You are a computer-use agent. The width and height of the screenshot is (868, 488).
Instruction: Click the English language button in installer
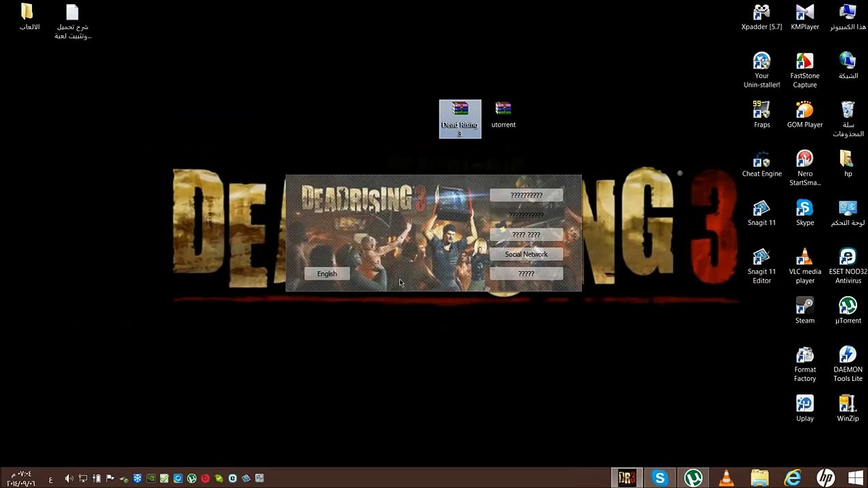(x=327, y=274)
